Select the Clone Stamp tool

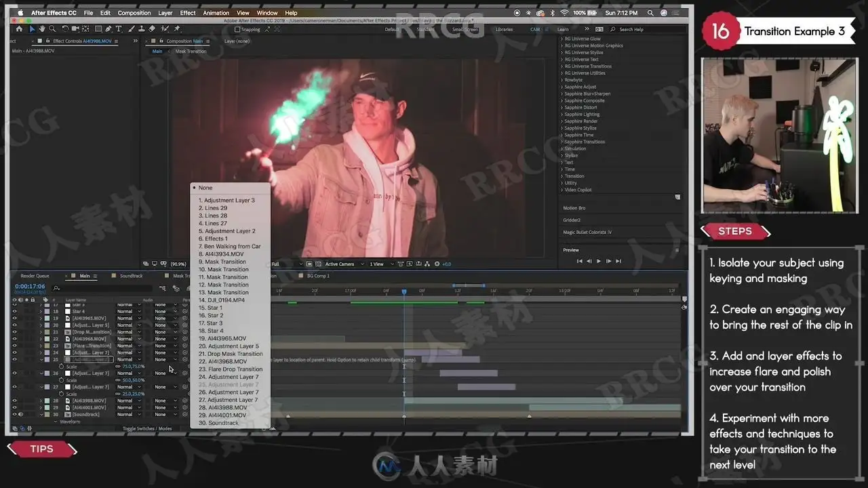point(142,28)
